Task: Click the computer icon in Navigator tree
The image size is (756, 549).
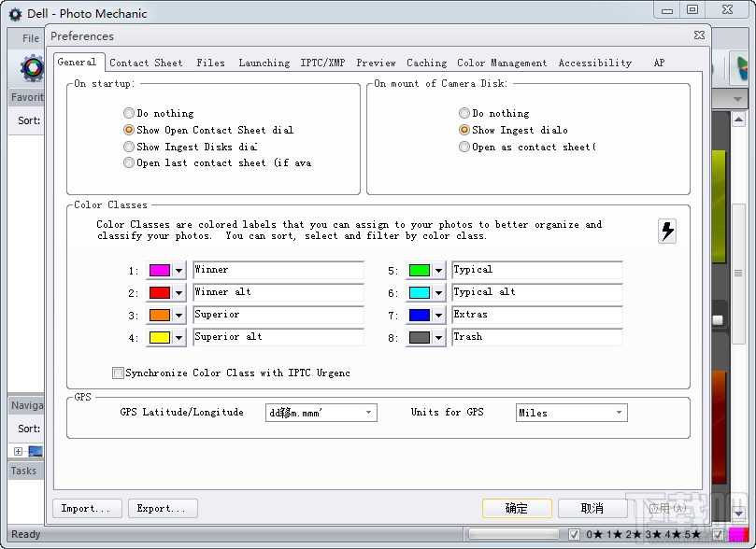Action: [36, 451]
